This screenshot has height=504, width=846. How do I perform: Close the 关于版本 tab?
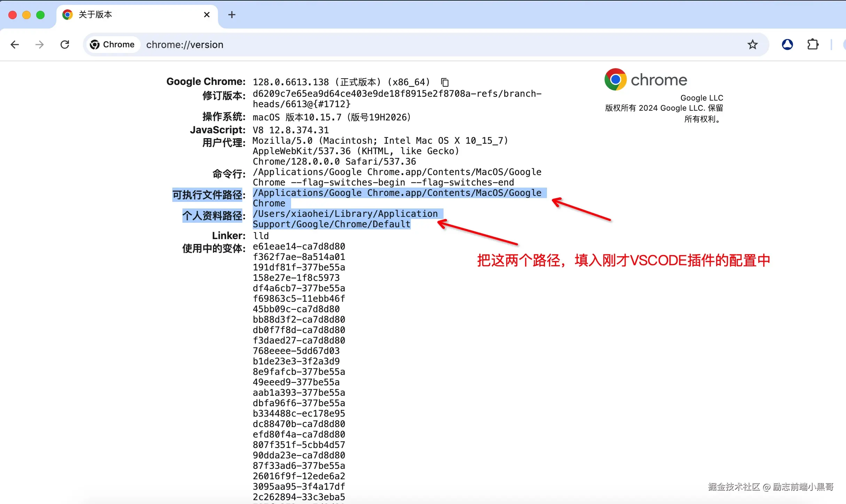click(207, 15)
